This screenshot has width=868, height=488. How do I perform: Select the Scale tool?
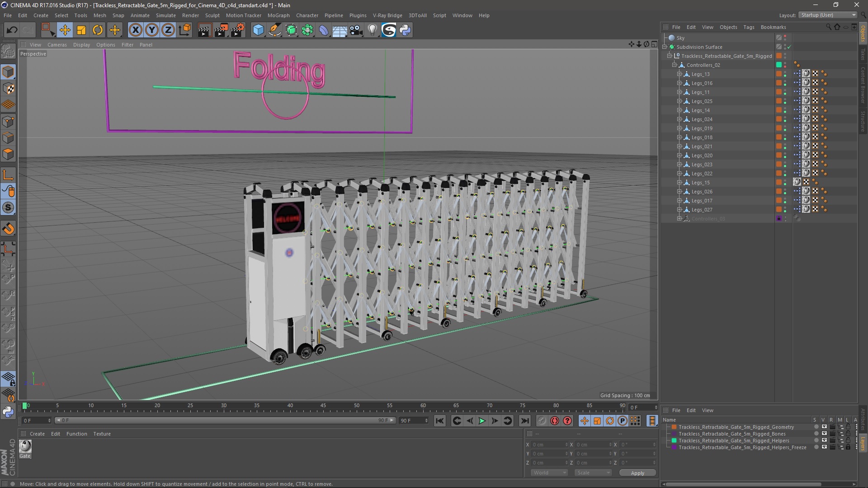coord(81,30)
